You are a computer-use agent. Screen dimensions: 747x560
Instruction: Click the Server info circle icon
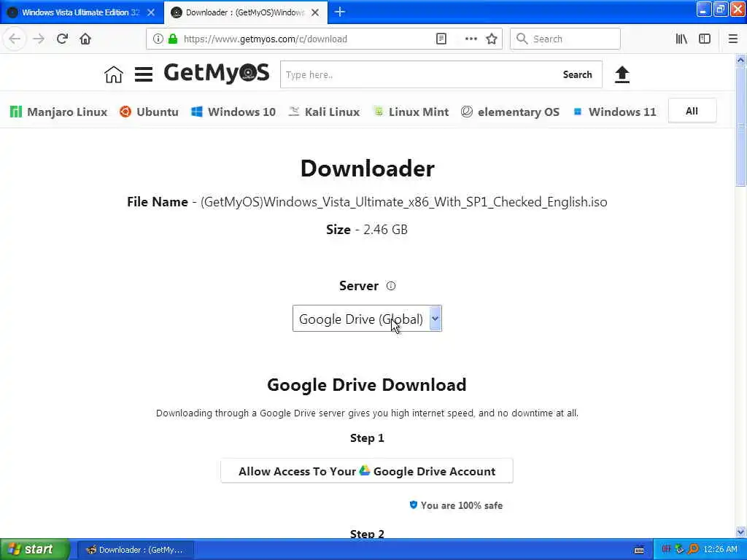tap(391, 286)
